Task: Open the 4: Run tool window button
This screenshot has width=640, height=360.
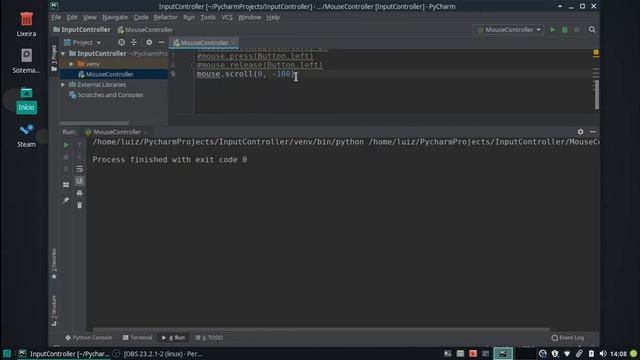Action: click(x=173, y=338)
